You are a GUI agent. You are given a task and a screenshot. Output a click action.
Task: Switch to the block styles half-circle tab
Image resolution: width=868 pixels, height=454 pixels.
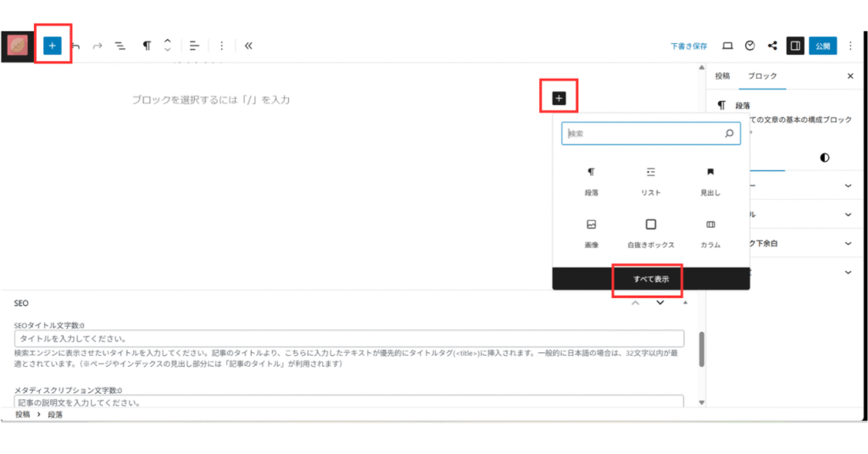point(824,158)
